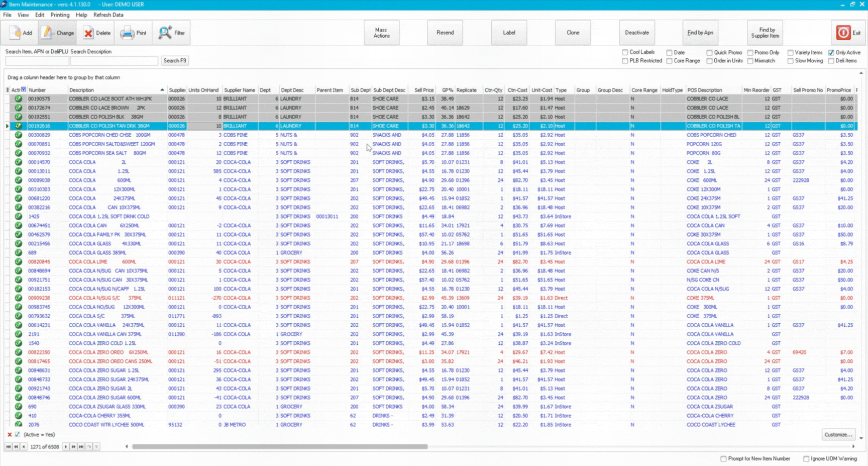The width and height of the screenshot is (868, 466).
Task: Focus the Search Item, APN or DeliPLU field
Action: coord(37,61)
